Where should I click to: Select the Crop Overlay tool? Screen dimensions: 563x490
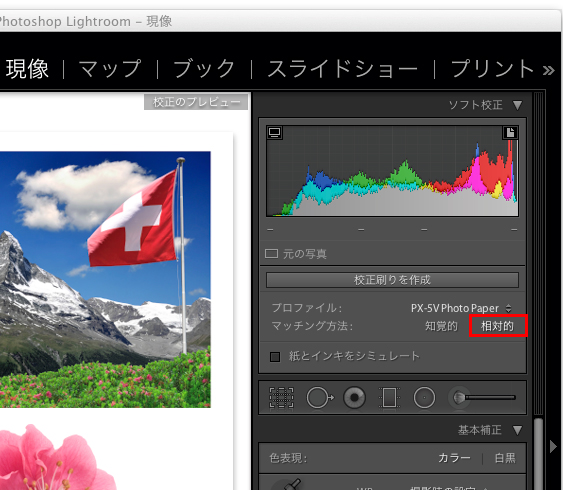pyautogui.click(x=281, y=398)
